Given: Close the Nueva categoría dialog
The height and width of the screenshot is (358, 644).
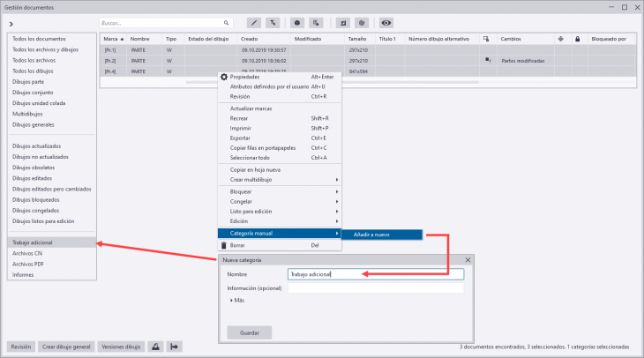Looking at the screenshot, I should click(x=468, y=260).
